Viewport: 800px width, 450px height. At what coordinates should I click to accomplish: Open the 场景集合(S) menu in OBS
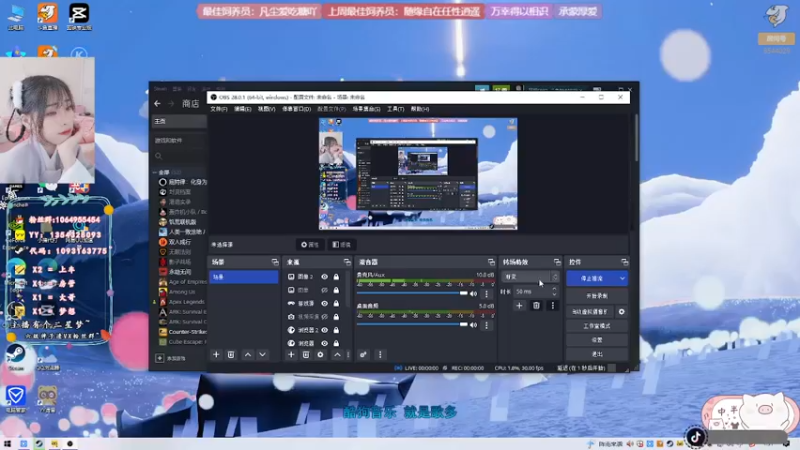click(366, 109)
